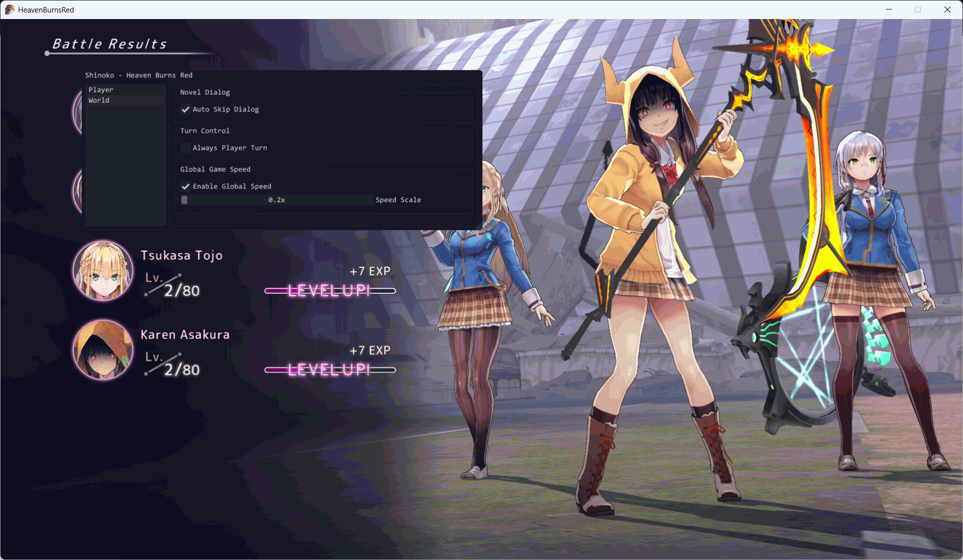
Task: Click the Global Game Speed section label
Action: pos(215,169)
